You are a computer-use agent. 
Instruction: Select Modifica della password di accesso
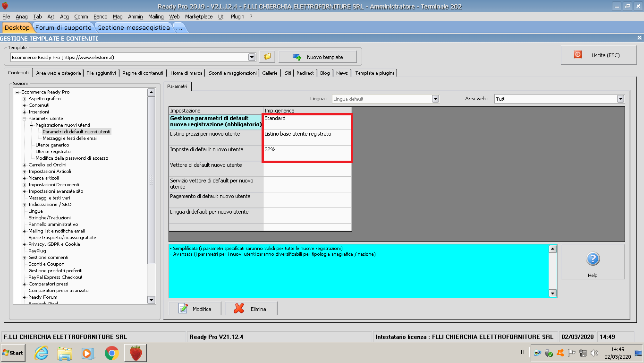(x=72, y=158)
